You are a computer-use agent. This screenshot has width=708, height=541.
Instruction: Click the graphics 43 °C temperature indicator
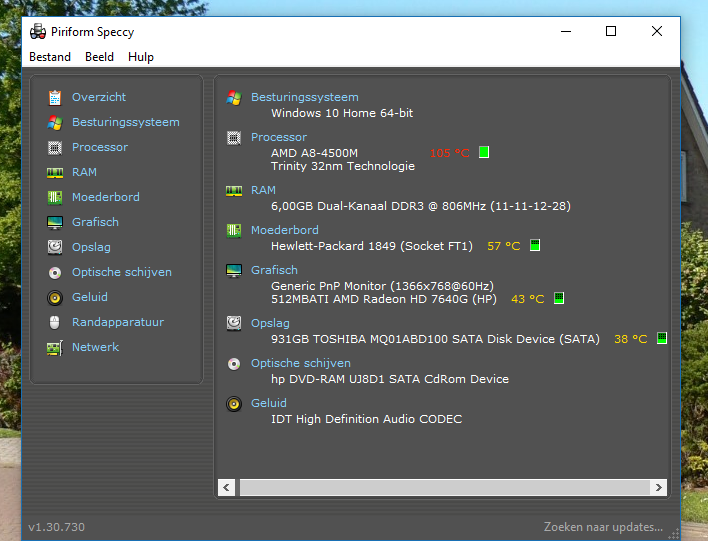[x=559, y=298]
